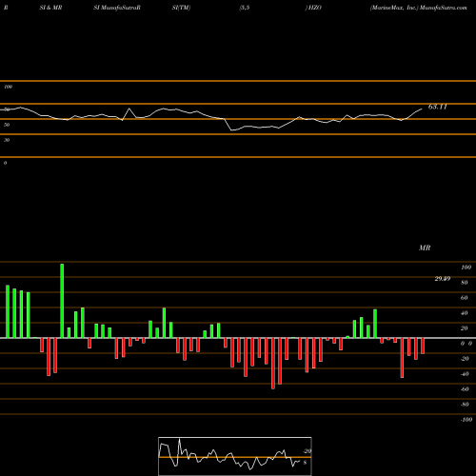Select the 'SI & MR' header text
Viewport: 476px width, 476px height.
[50, 8]
